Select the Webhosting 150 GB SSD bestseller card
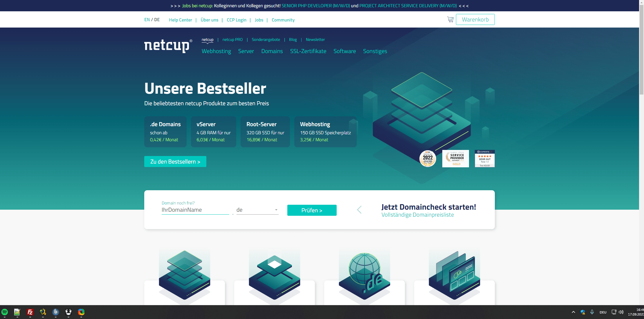Viewport: 644px width, 319px height. [x=326, y=132]
